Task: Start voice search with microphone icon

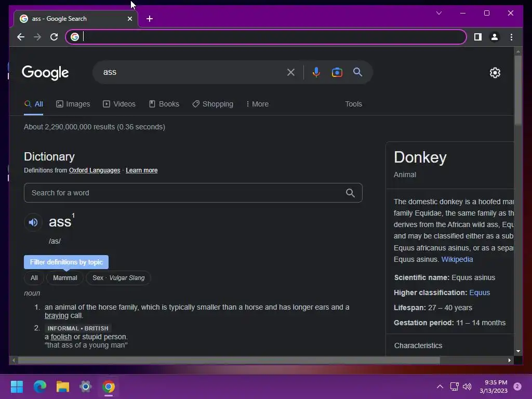Action: 316,72
